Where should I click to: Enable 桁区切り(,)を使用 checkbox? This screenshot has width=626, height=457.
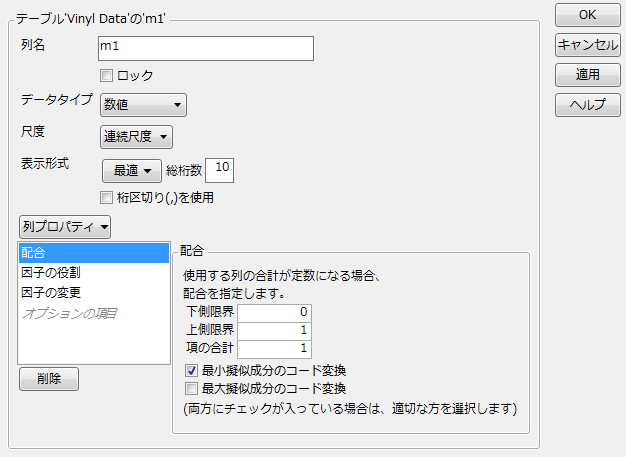106,197
